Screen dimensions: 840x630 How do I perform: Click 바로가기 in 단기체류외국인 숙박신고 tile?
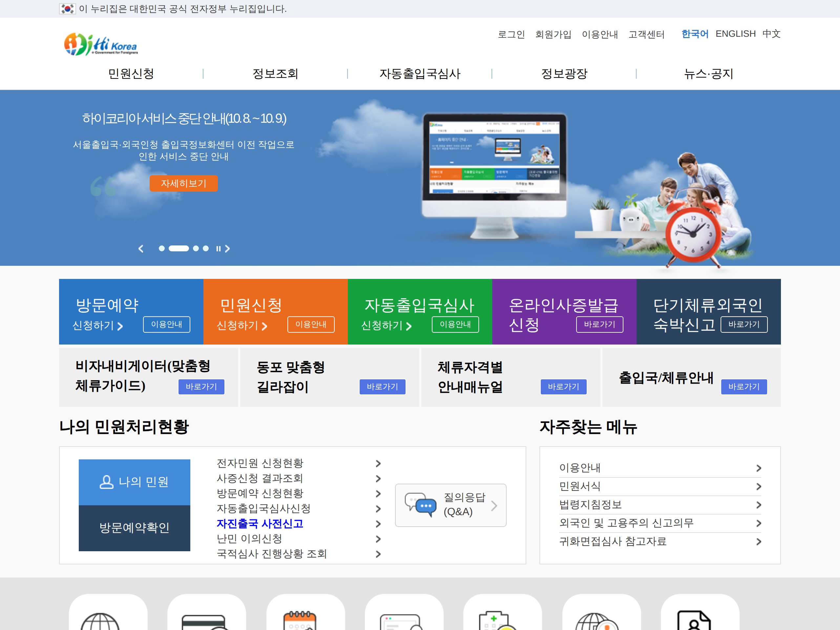tap(744, 324)
